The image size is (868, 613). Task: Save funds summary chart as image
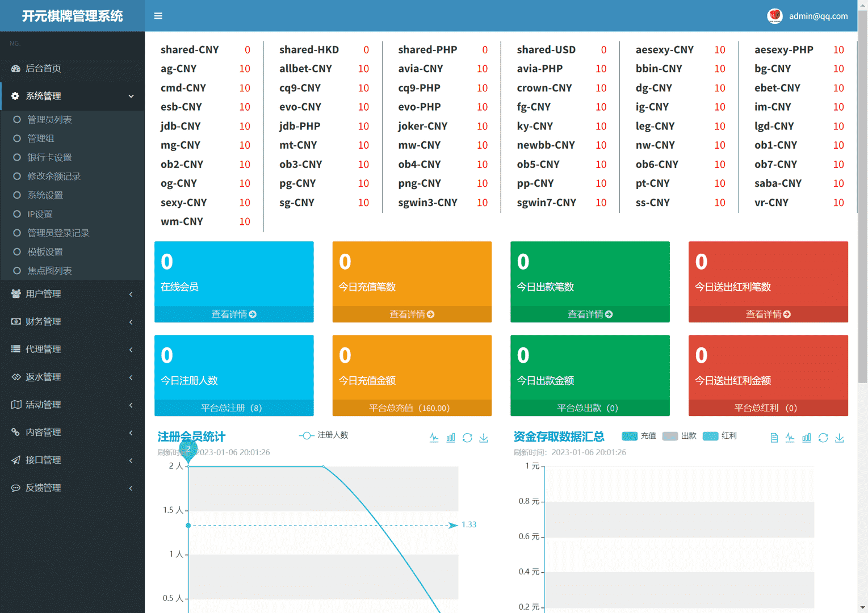[x=840, y=438]
